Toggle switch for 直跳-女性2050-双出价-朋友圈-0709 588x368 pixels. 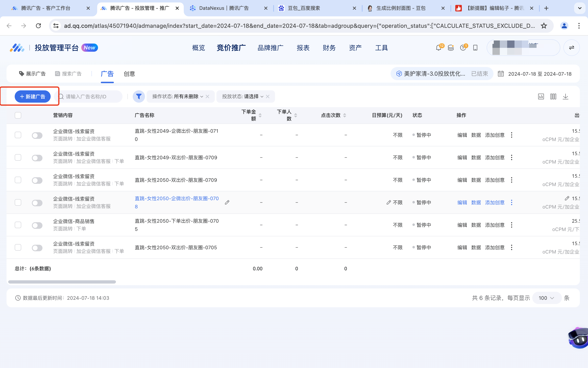37,180
